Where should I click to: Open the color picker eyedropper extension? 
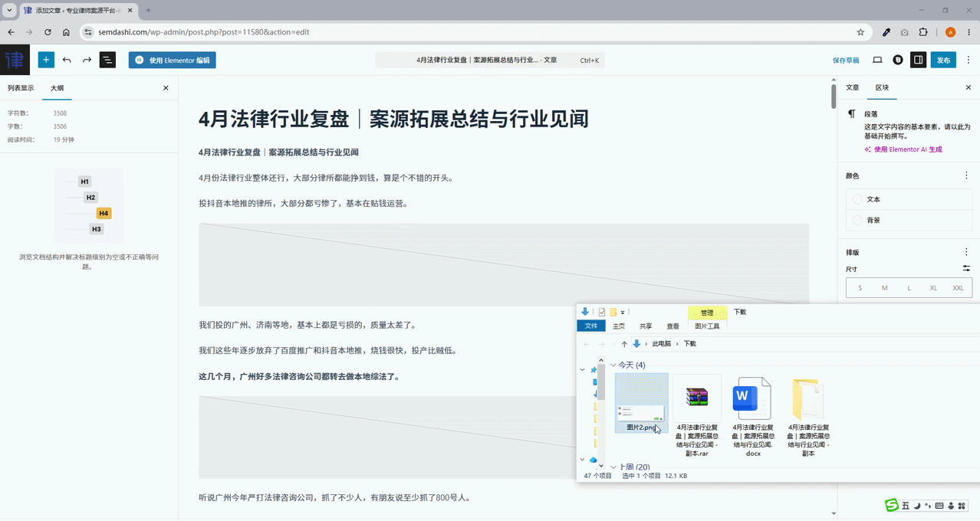(886, 32)
